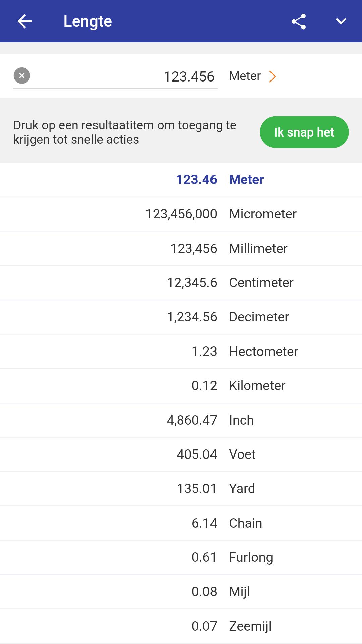Tap the Hectometer conversion result

(181, 352)
